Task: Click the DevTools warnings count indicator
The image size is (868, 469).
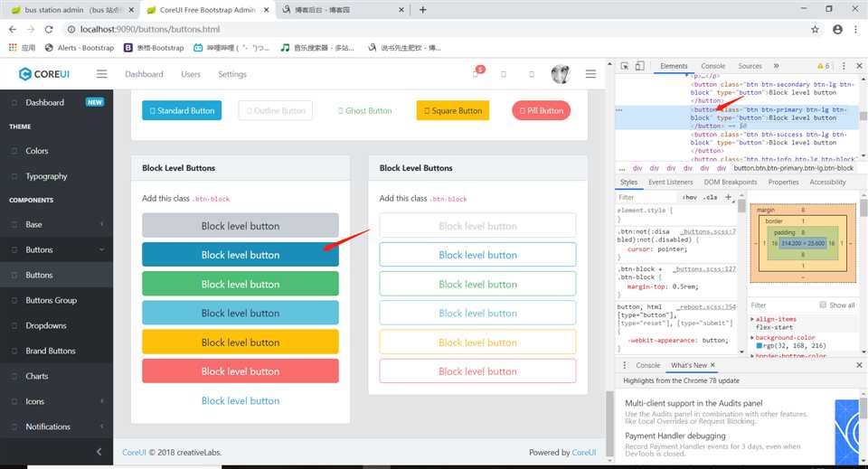Action: (823, 66)
